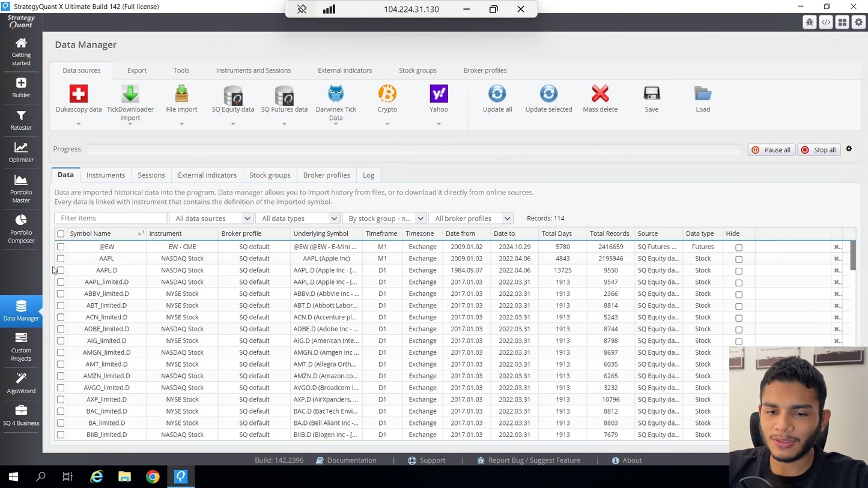Switch to the Instruments and Sessions tab

coord(253,70)
